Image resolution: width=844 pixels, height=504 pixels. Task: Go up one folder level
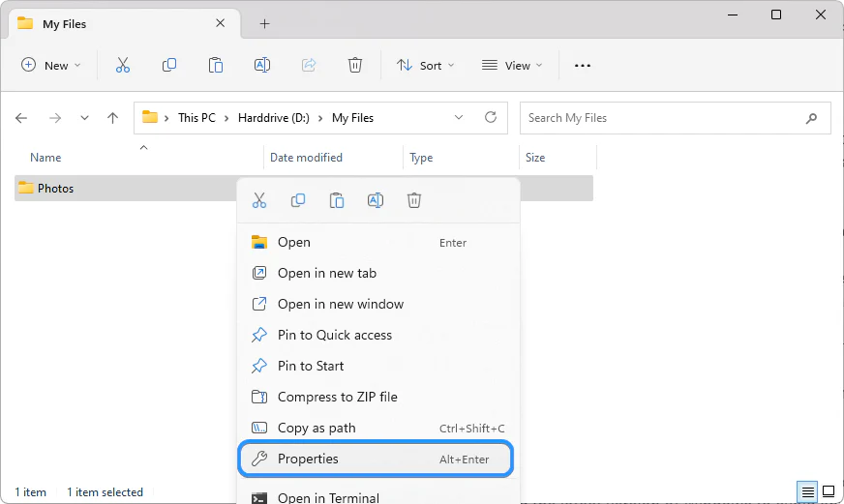click(x=112, y=118)
